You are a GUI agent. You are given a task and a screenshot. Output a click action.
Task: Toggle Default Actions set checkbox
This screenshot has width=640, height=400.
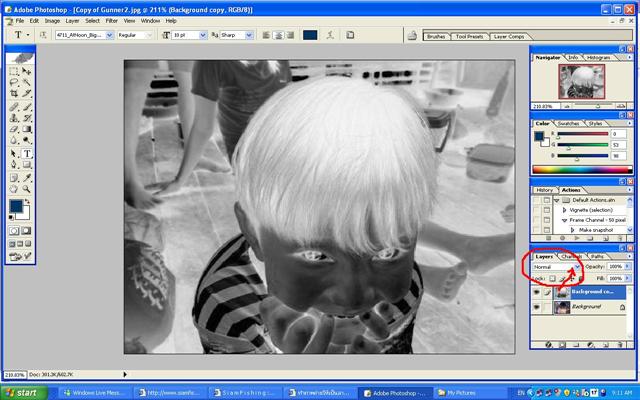pyautogui.click(x=536, y=200)
